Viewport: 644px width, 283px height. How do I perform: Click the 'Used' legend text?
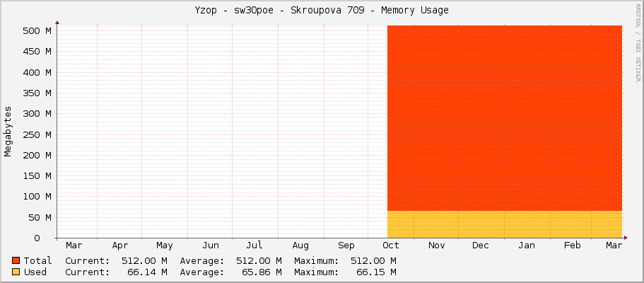point(35,272)
